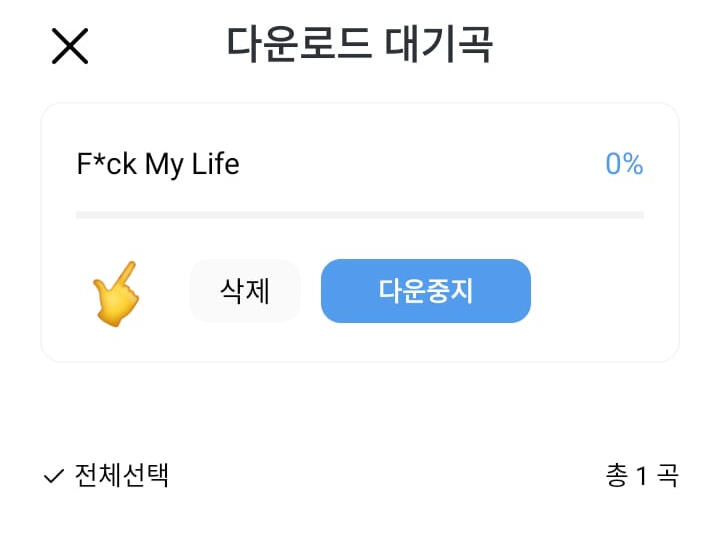Image resolution: width=720 pixels, height=537 pixels.
Task: Click the 다운로드 대기곡 header title
Action: [360, 45]
